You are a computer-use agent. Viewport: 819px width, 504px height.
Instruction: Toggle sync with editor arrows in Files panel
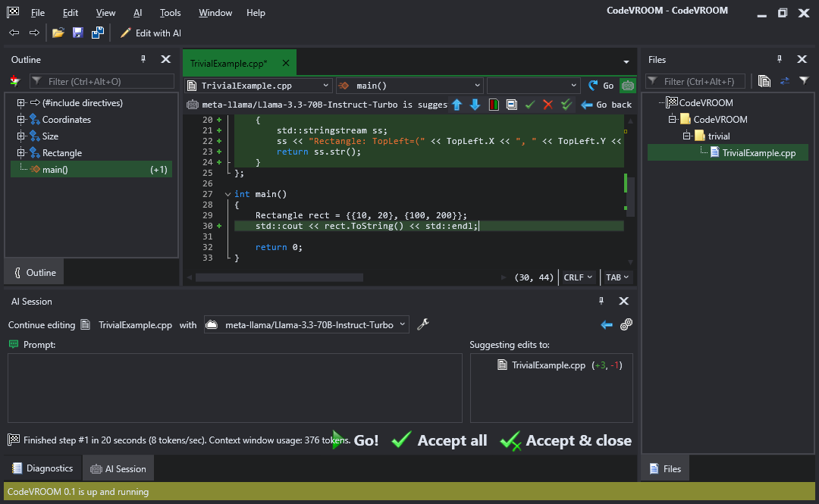(x=785, y=81)
